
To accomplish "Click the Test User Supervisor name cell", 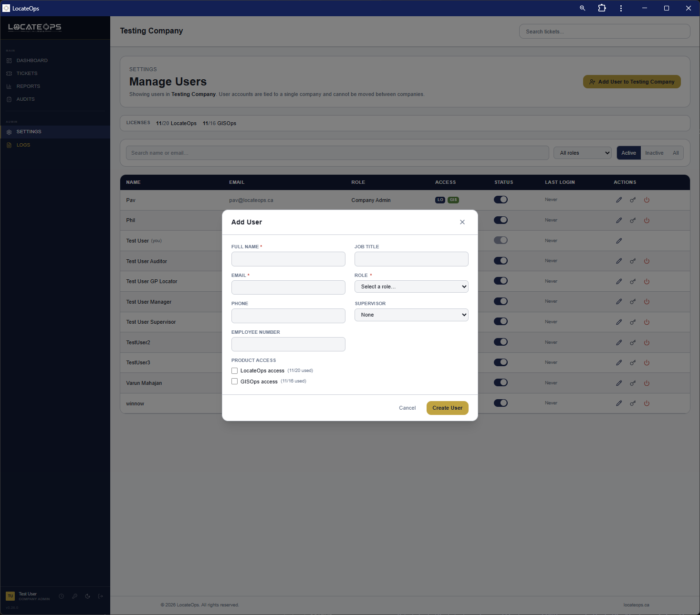I will pos(151,322).
